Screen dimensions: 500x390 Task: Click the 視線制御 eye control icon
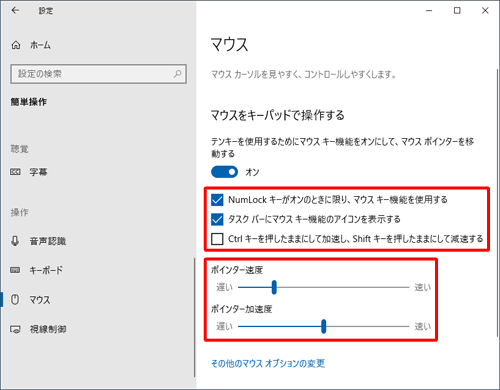pyautogui.click(x=15, y=329)
